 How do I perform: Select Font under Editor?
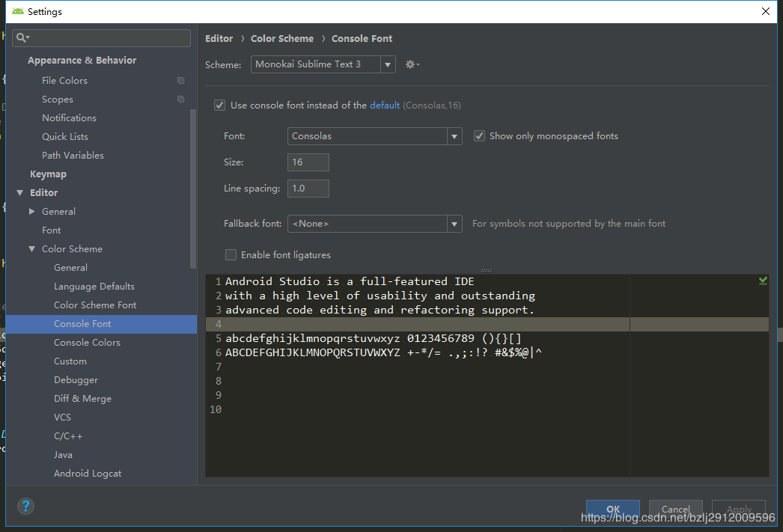tap(52, 230)
